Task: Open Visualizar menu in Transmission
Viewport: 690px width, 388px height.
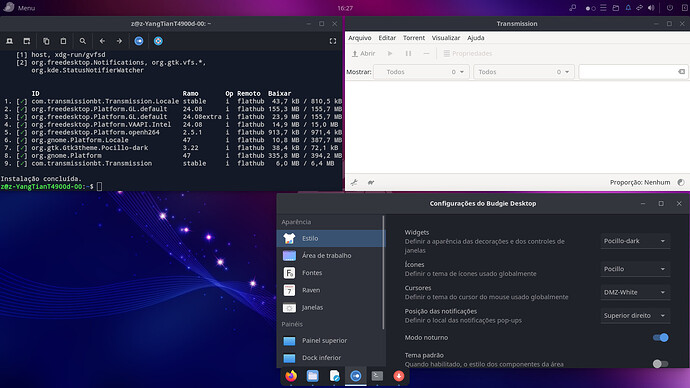Action: [x=446, y=38]
